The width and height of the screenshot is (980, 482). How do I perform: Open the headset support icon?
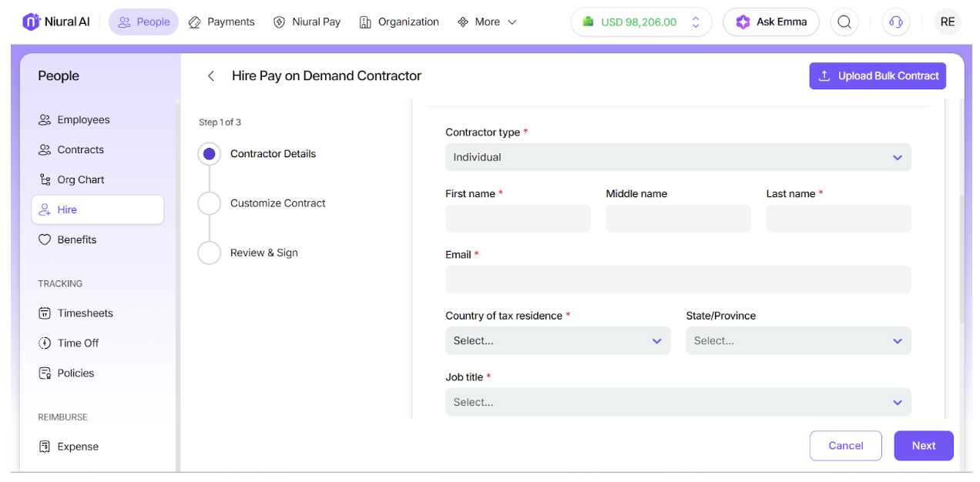(896, 22)
